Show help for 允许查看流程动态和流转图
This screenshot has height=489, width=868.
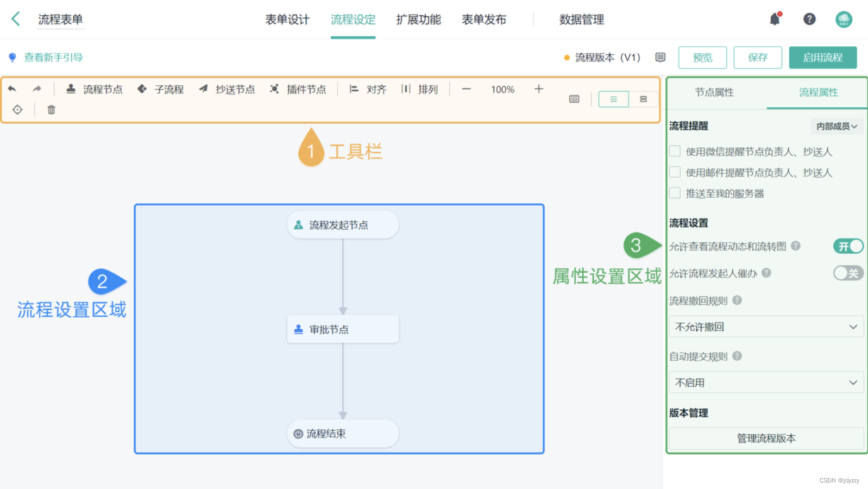796,246
